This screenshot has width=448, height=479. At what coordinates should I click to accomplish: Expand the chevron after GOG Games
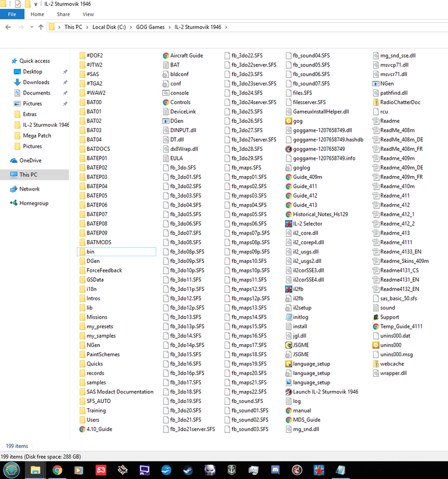(x=169, y=27)
